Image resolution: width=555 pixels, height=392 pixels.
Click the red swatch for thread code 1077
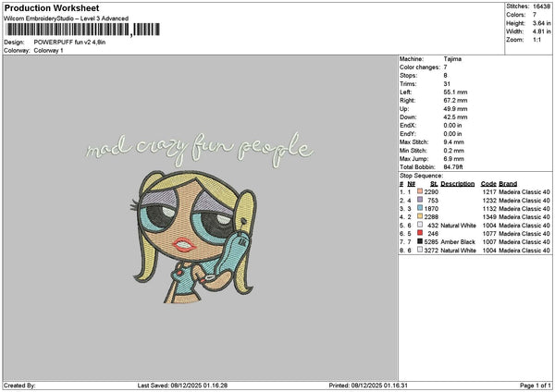pos(420,233)
